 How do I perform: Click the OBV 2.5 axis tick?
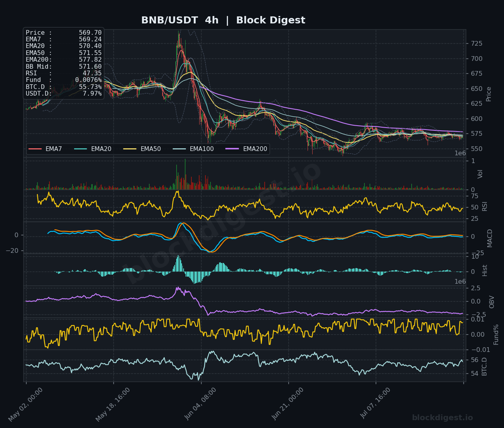tap(476, 288)
